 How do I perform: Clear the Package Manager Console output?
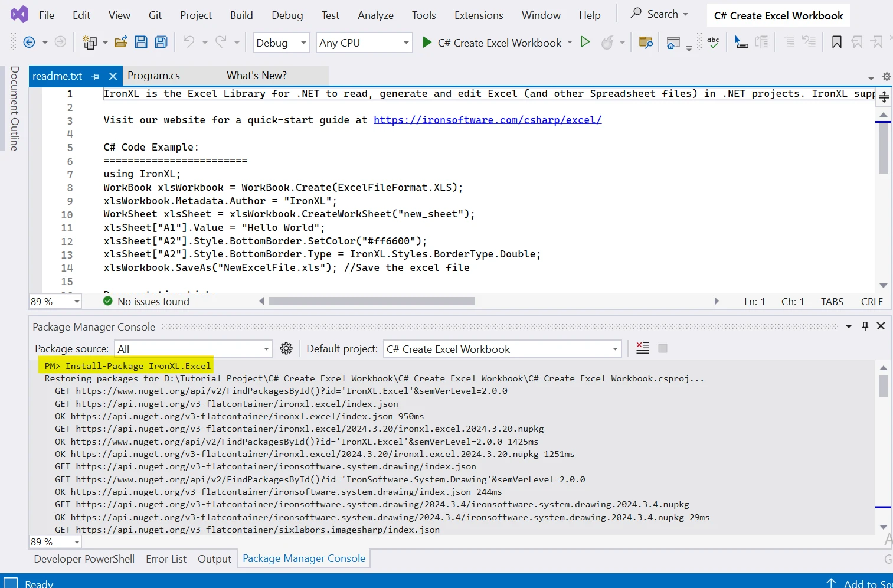click(x=643, y=348)
